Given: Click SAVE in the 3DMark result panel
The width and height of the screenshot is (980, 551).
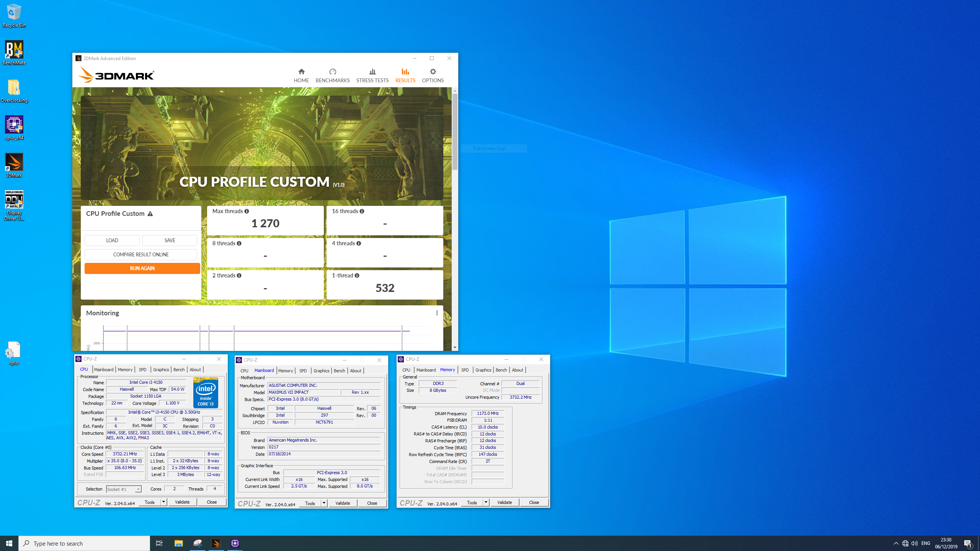Looking at the screenshot, I should coord(170,240).
